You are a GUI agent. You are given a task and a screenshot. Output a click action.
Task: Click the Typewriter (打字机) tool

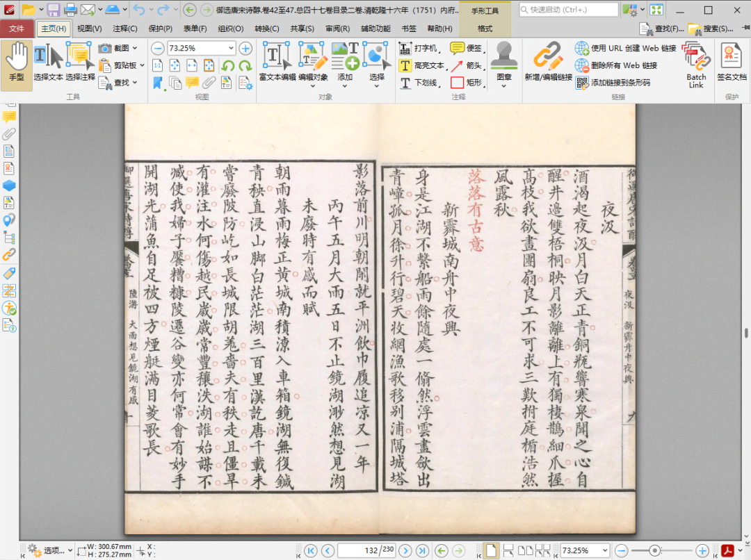[x=419, y=48]
